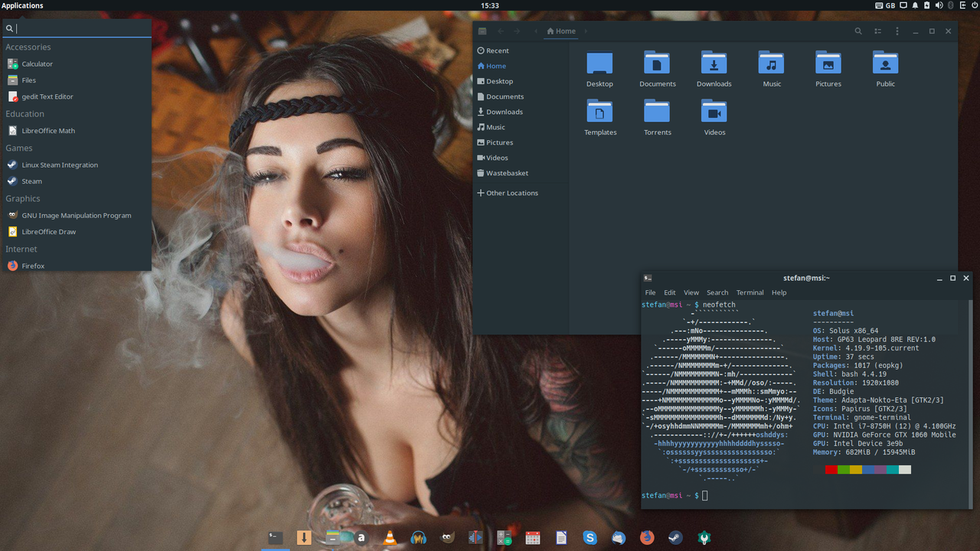980x551 pixels.
Task: Click the Bluetooth icon in top panel
Action: [950, 5]
